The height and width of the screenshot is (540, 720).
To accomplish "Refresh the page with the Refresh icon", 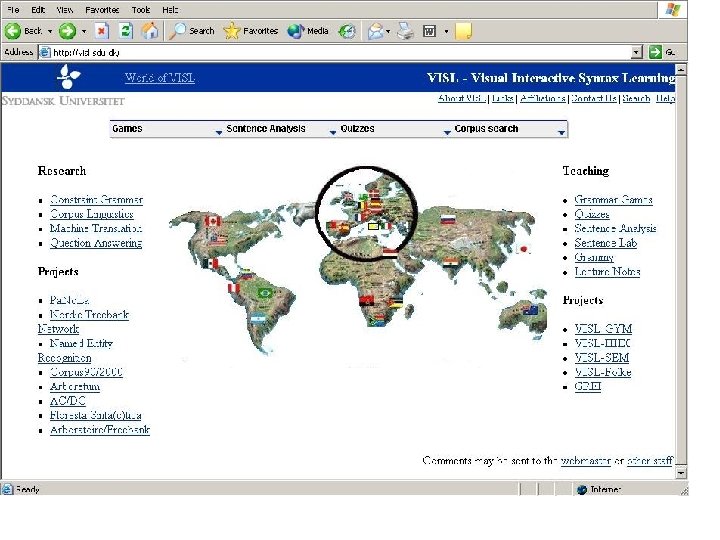I will 125,31.
